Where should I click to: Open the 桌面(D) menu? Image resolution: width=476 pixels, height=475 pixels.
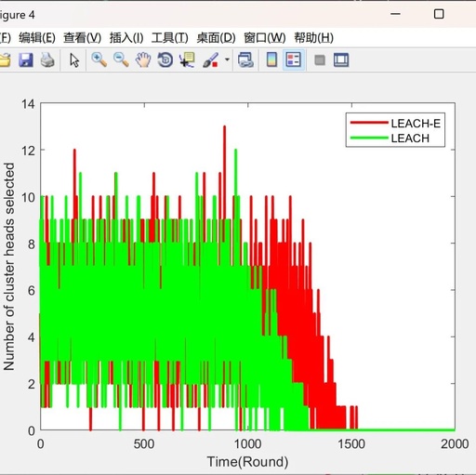tap(216, 38)
